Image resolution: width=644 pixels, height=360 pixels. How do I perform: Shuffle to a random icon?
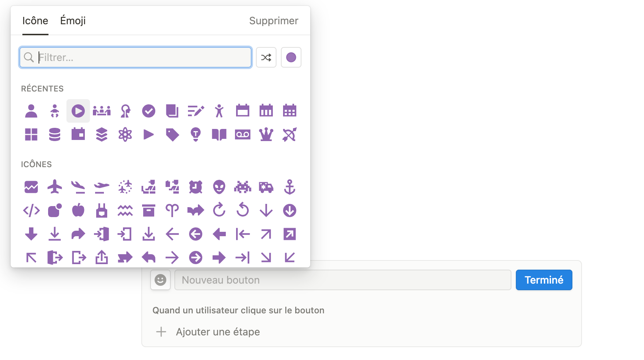(266, 57)
